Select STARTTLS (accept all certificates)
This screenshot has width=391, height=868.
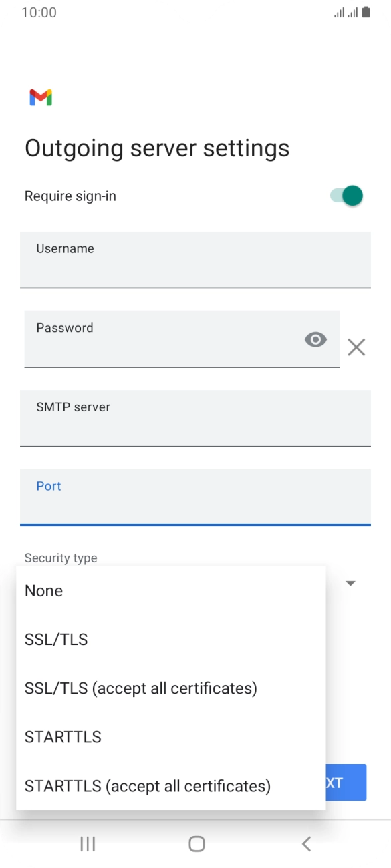tap(147, 786)
